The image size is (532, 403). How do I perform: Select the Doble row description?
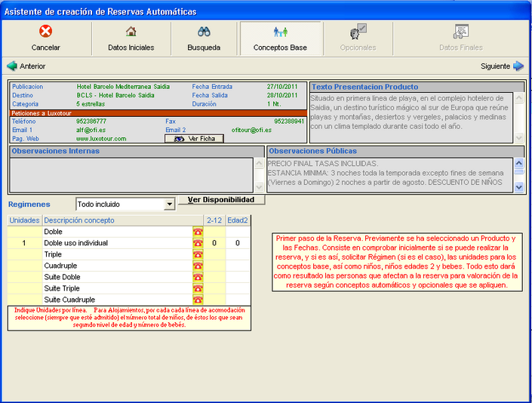click(x=54, y=232)
